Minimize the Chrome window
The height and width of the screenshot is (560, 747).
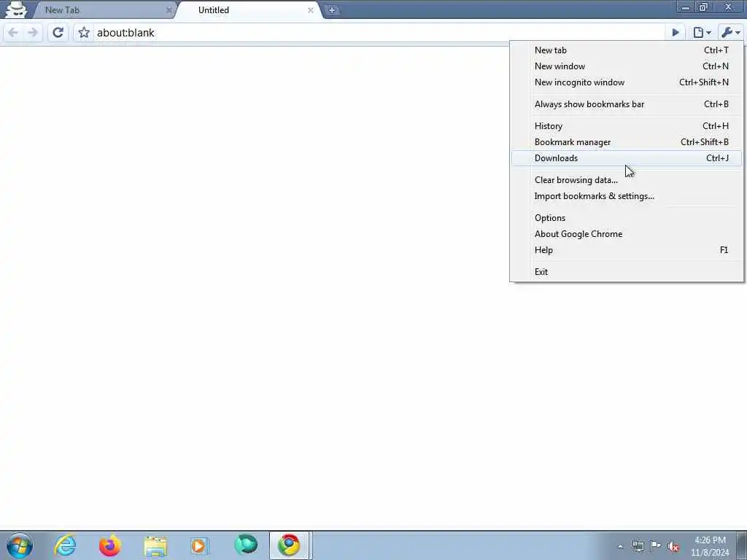[x=685, y=7]
